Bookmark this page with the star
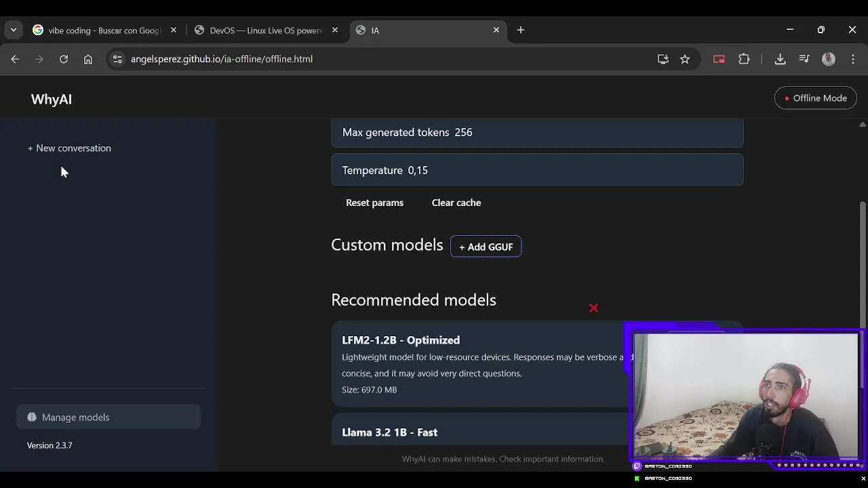The image size is (868, 488). tap(685, 59)
